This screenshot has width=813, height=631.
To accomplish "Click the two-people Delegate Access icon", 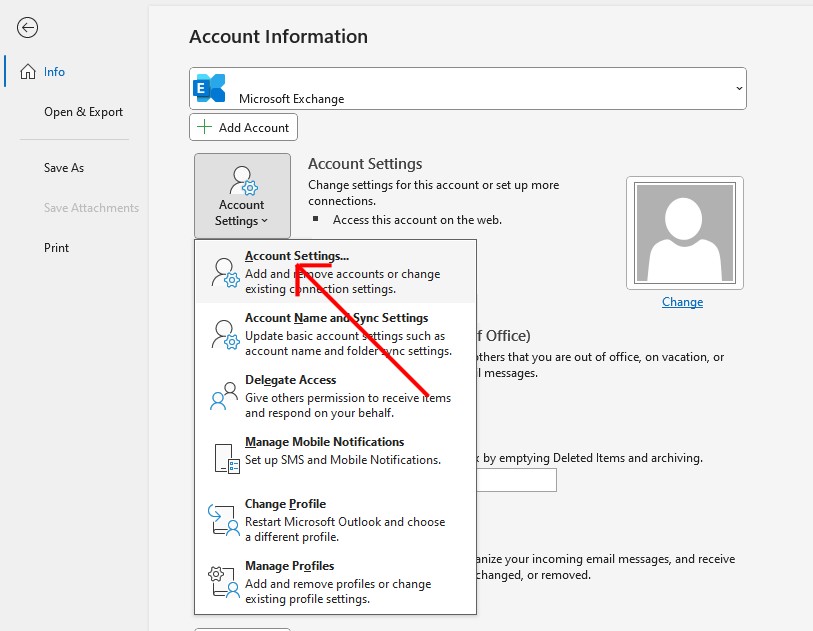I will pyautogui.click(x=224, y=396).
